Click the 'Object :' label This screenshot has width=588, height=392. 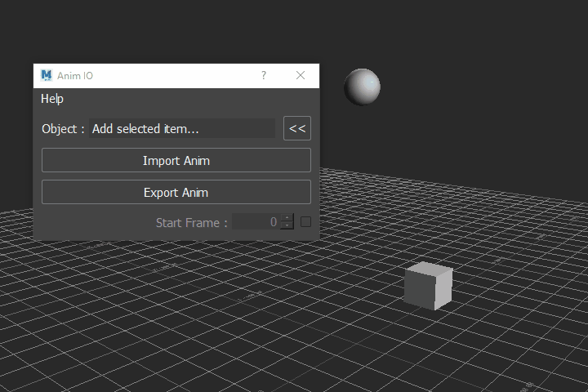click(x=63, y=129)
